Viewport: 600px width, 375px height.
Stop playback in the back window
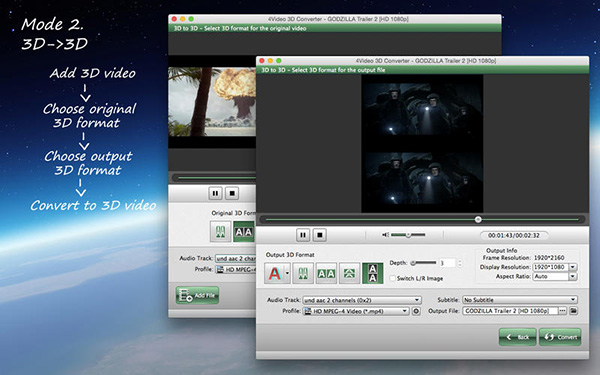pyautogui.click(x=232, y=193)
